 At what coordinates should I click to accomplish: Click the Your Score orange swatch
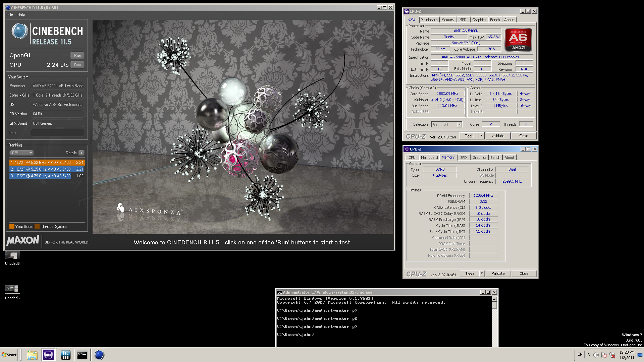click(x=12, y=227)
